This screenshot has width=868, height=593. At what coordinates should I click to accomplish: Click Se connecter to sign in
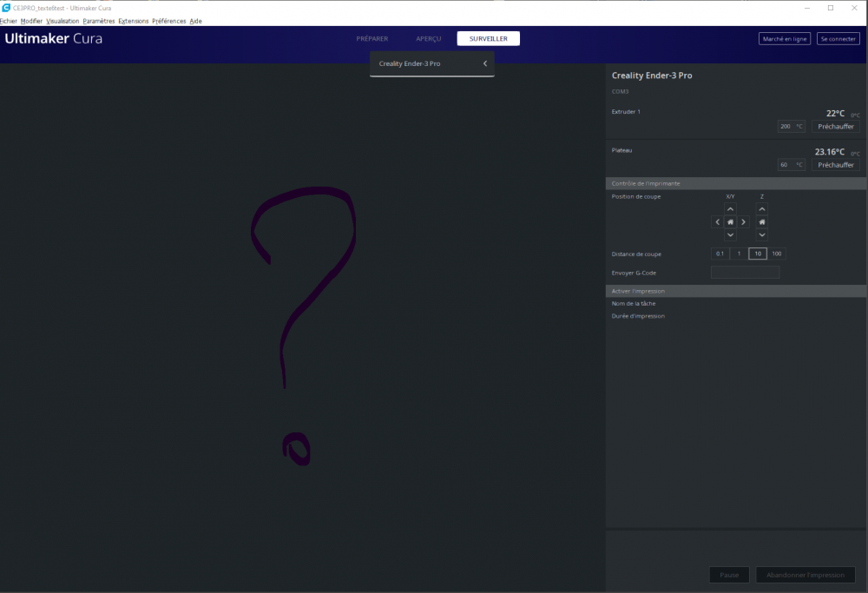coord(838,39)
